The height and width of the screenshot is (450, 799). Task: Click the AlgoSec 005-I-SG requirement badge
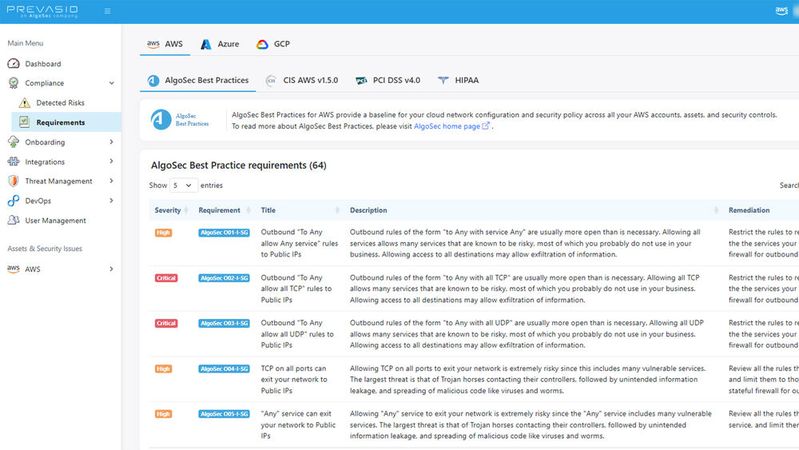point(224,414)
